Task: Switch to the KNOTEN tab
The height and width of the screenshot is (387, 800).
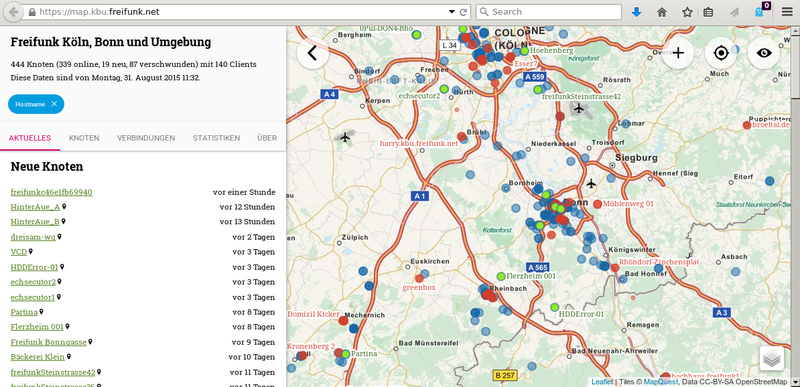Action: point(84,138)
